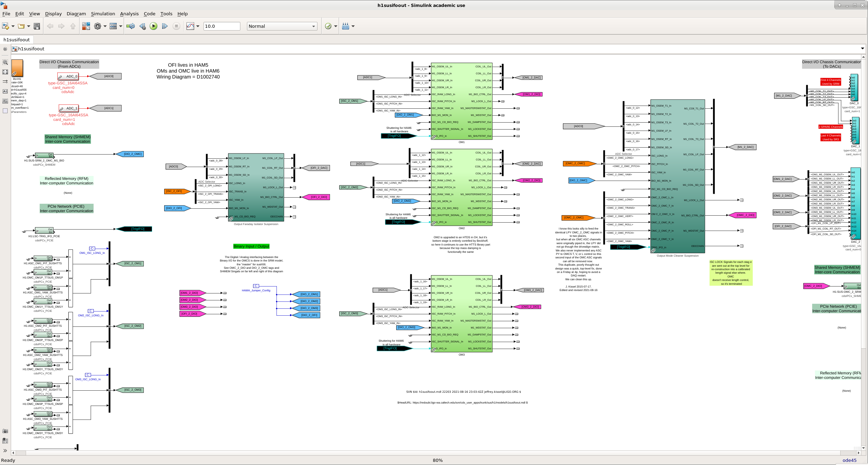
Task: Select the Annotation text palette tool
Action: pyautogui.click(x=5, y=91)
